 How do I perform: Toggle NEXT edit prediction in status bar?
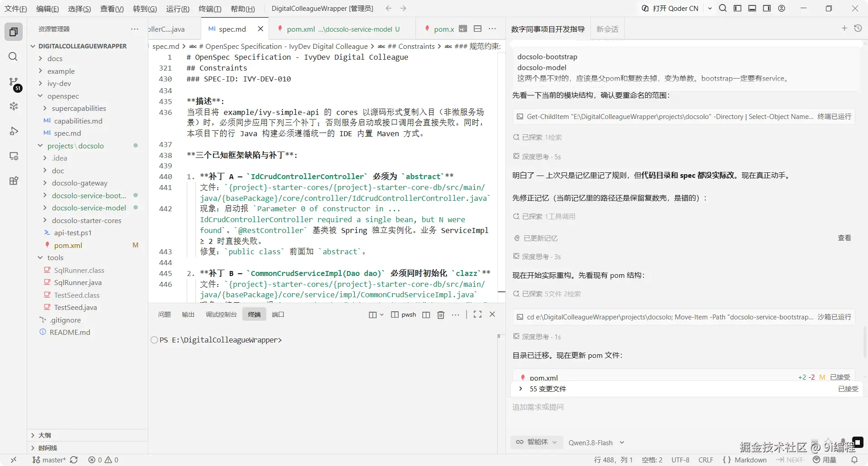[790, 460]
